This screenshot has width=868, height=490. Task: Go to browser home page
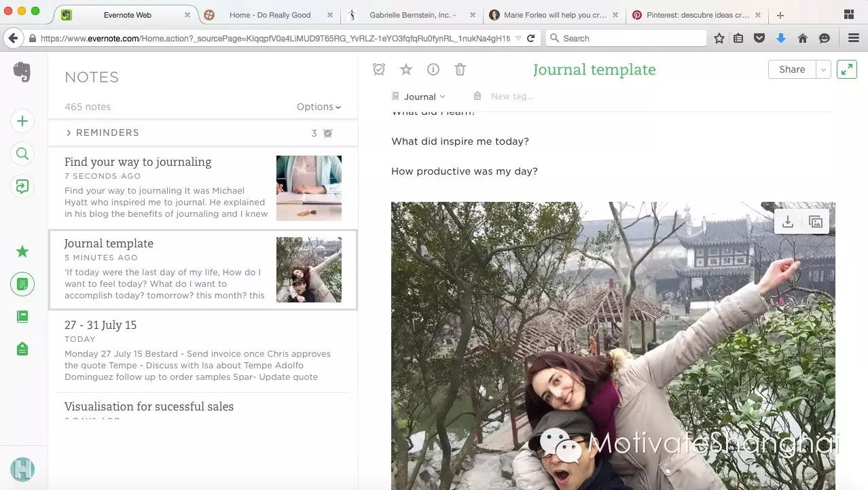pyautogui.click(x=803, y=39)
